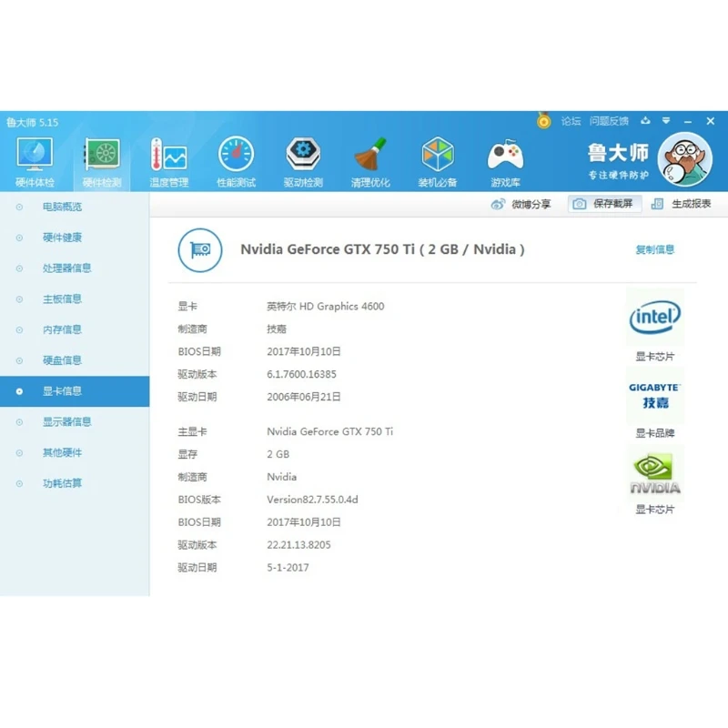728x728 pixels.
Task: Click 生成报表 generate report
Action: pyautogui.click(x=682, y=203)
